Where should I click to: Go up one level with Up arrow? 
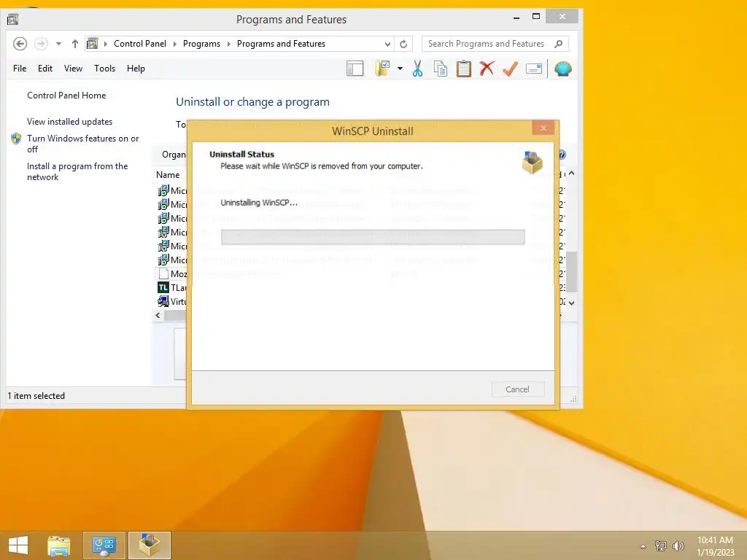pyautogui.click(x=75, y=44)
